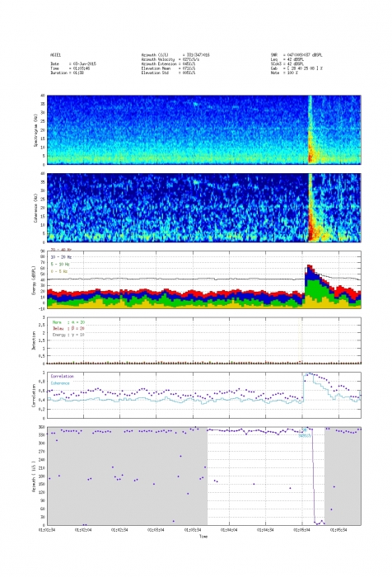Select the light-blue Coherence legend entry

[60, 383]
